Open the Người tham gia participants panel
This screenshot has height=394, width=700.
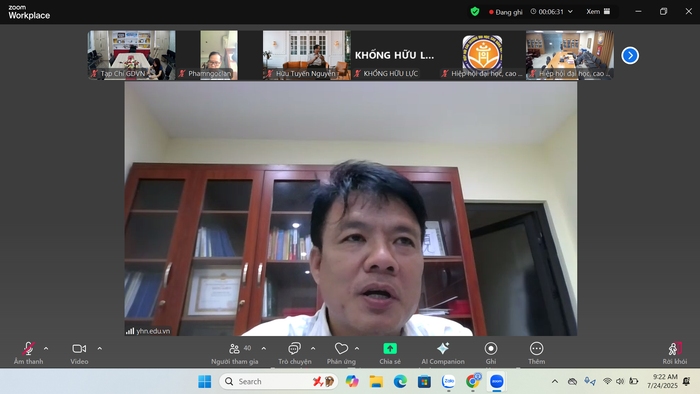234,348
